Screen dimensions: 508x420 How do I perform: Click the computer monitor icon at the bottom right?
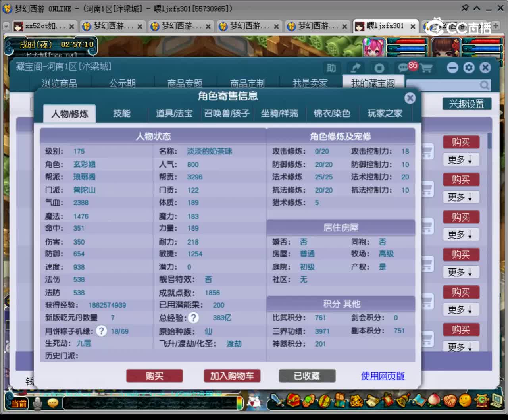496,401
